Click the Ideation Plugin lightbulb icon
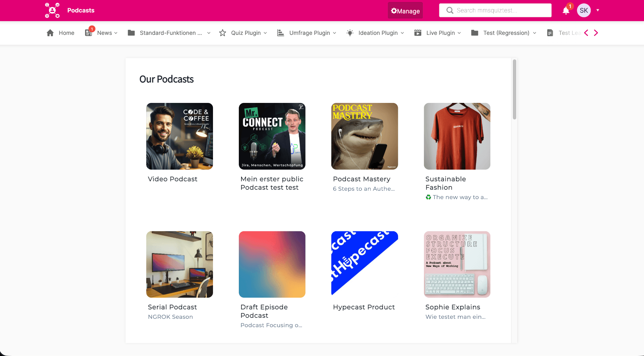644x356 pixels. [350, 33]
